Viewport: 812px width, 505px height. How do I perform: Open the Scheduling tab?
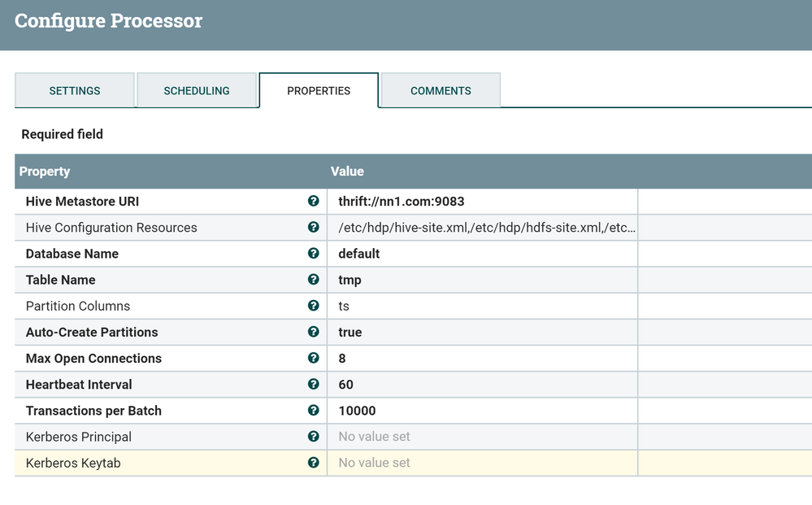pyautogui.click(x=197, y=90)
